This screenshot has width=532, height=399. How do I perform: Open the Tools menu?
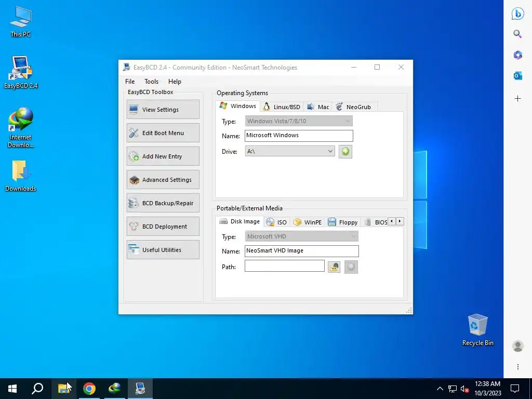pos(151,82)
